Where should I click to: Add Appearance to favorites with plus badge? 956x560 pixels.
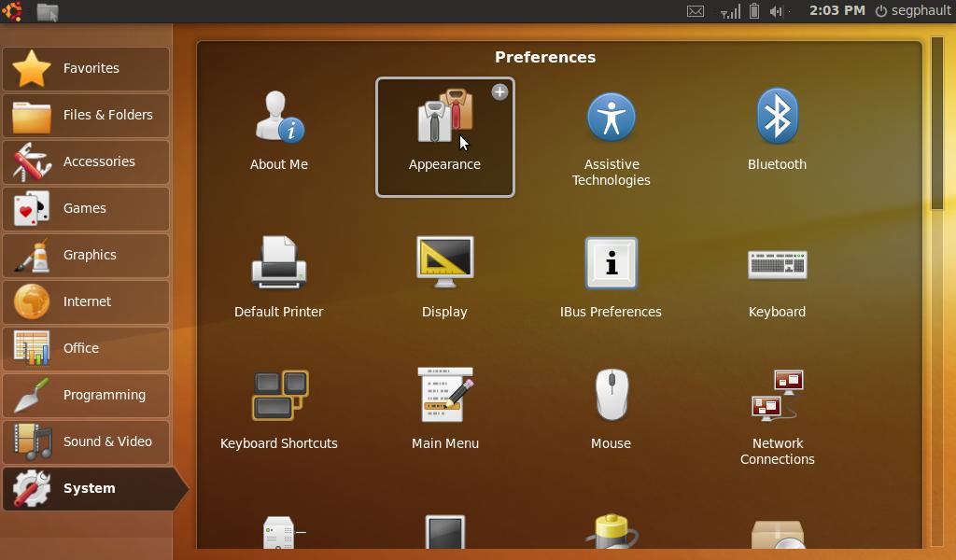click(499, 91)
